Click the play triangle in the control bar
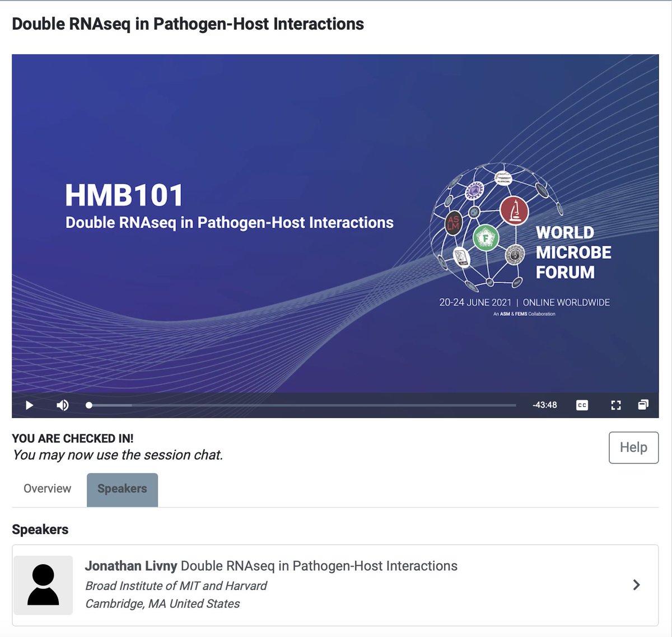 [29, 405]
